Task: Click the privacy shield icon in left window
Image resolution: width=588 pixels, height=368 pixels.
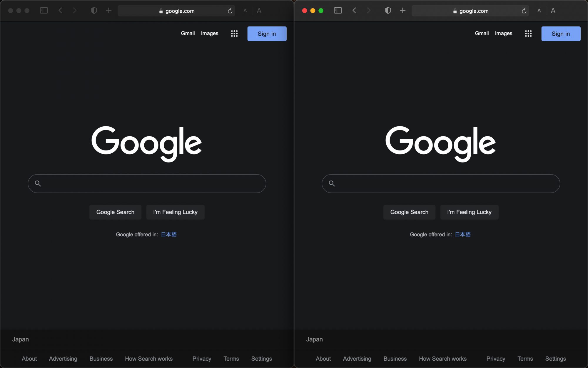Action: [x=94, y=11]
